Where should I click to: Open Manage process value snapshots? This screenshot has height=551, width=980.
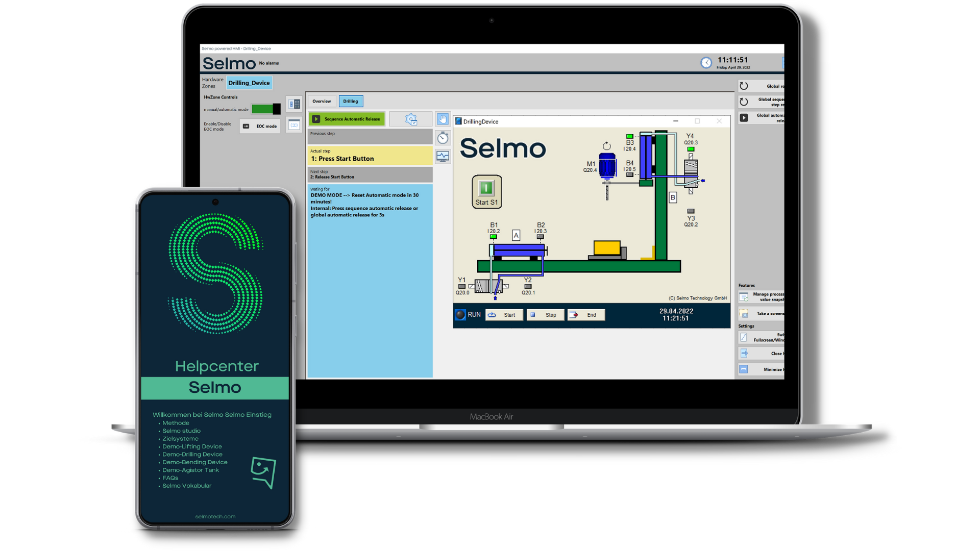coord(761,297)
